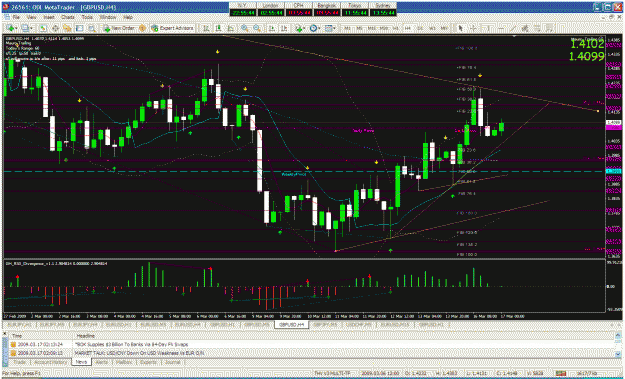Image resolution: width=625 pixels, height=379 pixels.
Task: Show the Data Window panel
Action: 55,28
